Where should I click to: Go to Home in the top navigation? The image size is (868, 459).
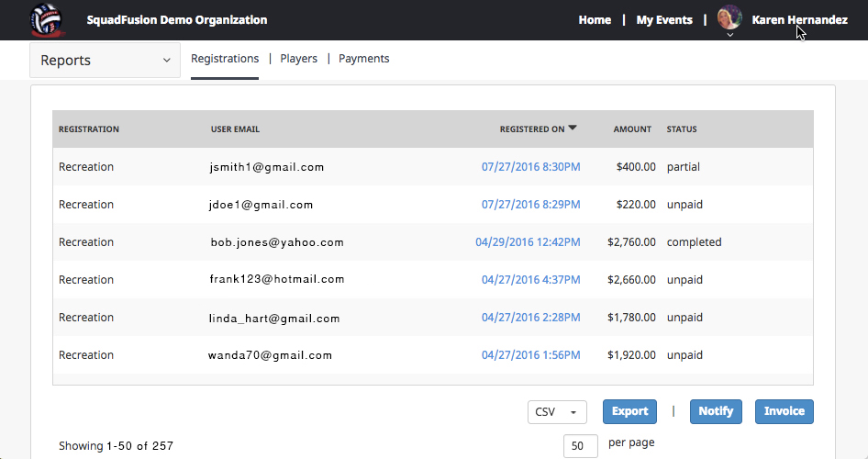click(x=595, y=19)
